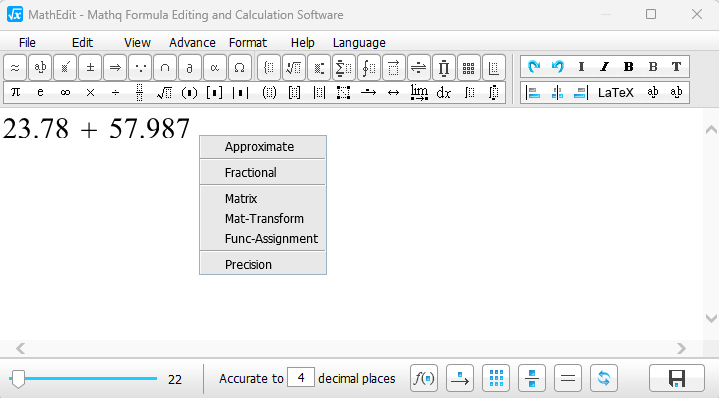Screen dimensions: 719x398
Task: Click the blue fraction result button
Action: (x=532, y=378)
